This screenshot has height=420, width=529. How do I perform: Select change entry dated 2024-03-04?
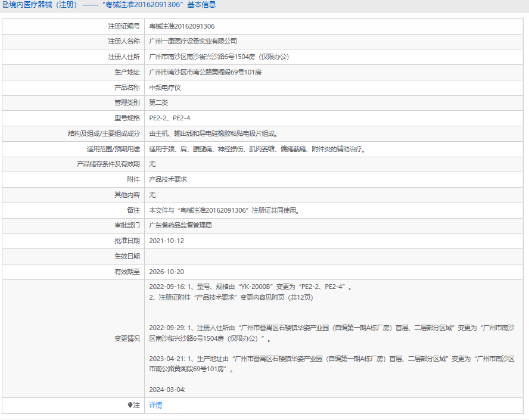pyautogui.click(x=167, y=390)
